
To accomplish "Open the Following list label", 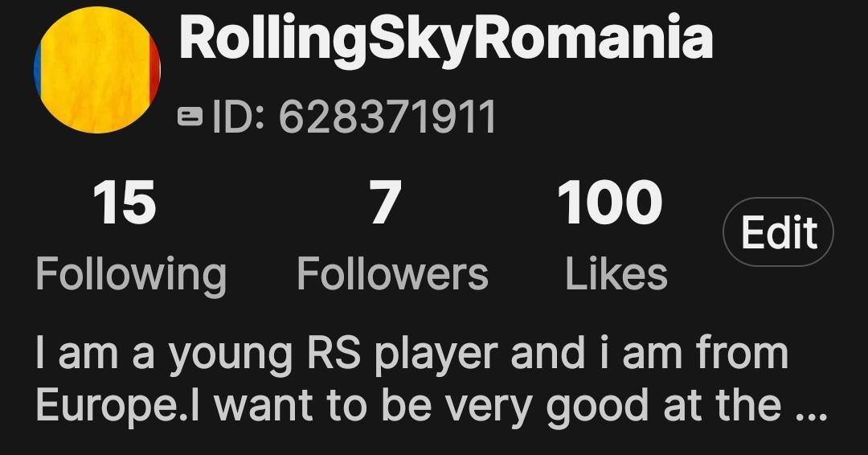I will coord(131,275).
